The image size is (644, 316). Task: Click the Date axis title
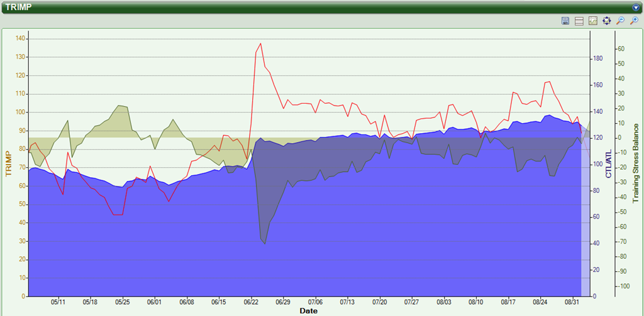308,311
